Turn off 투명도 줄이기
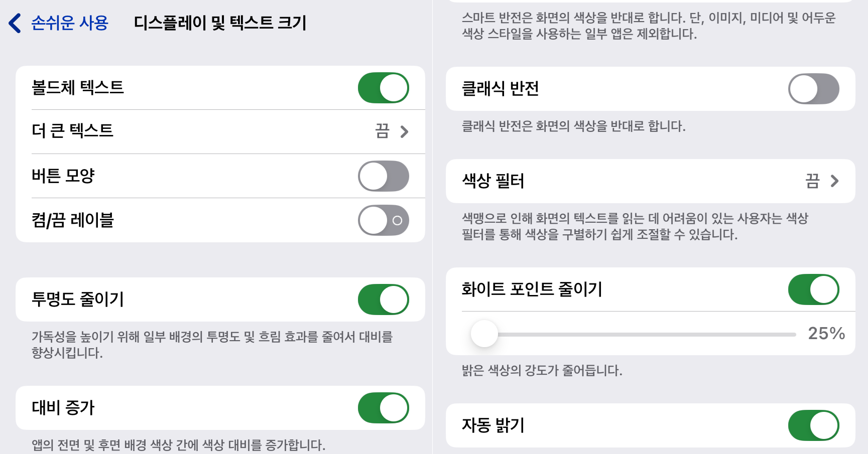 (x=383, y=299)
